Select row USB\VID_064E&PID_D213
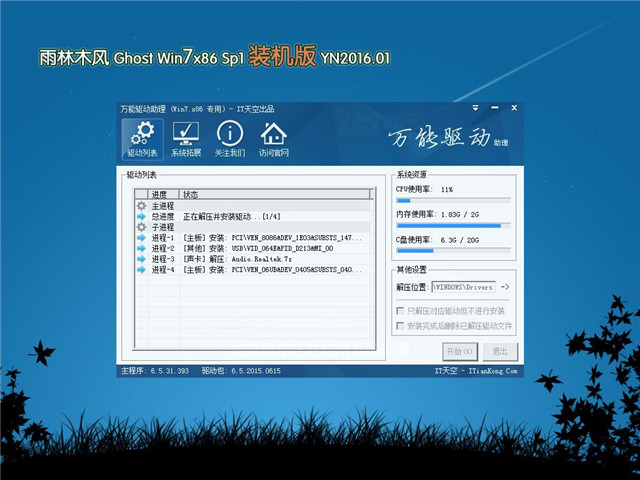This screenshot has width=640, height=480. [253, 248]
